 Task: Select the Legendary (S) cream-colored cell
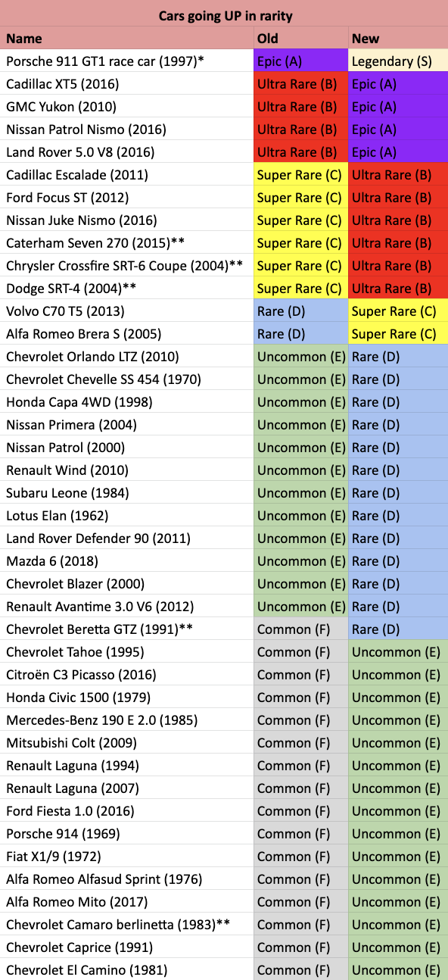(398, 61)
